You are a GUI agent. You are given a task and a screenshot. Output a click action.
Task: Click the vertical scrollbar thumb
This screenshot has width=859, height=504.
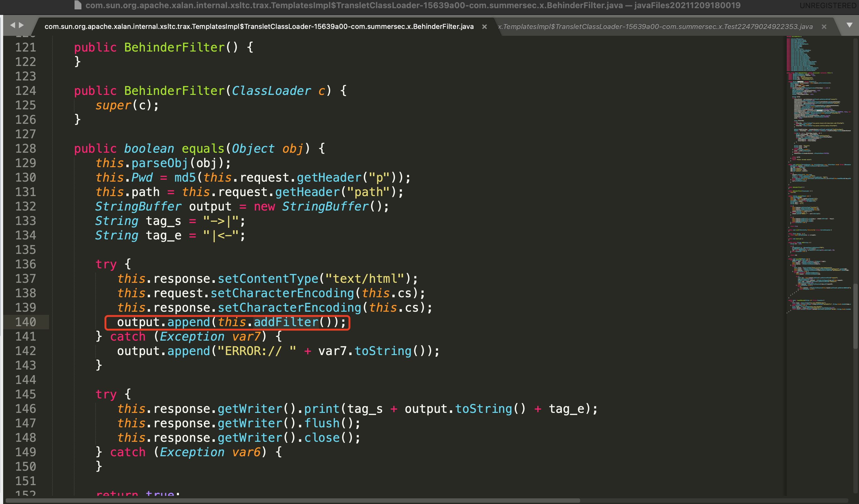[x=855, y=316]
